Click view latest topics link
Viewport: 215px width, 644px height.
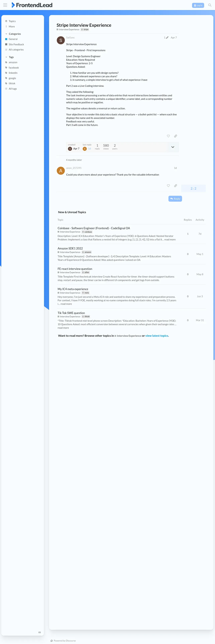(157, 336)
